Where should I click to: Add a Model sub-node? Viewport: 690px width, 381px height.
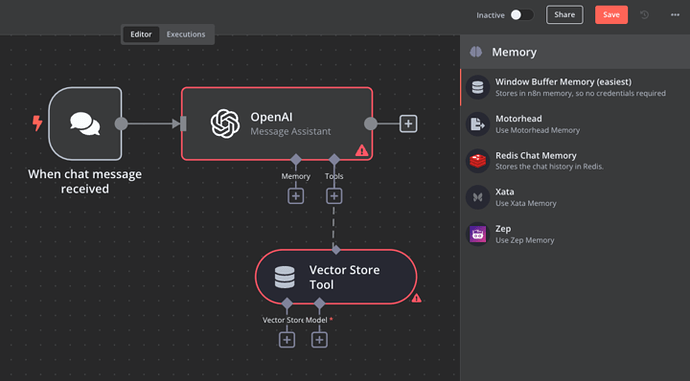coord(319,340)
